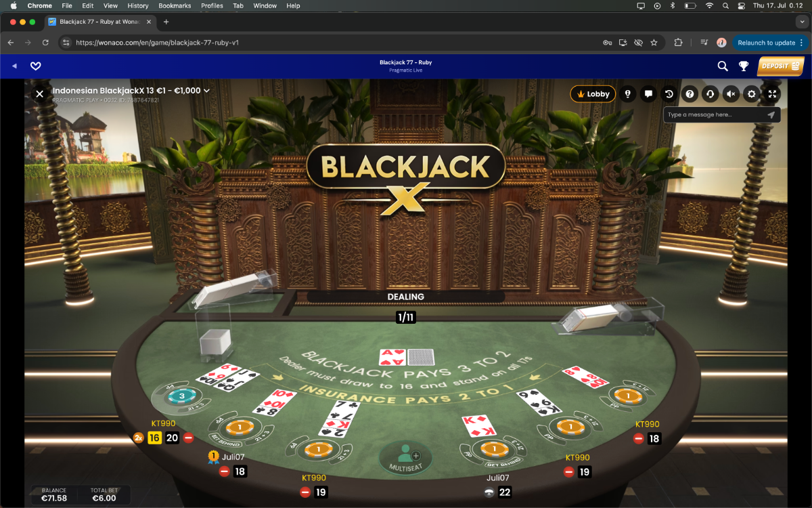The width and height of the screenshot is (812, 508).
Task: Select the 3 chip on the table
Action: (181, 395)
